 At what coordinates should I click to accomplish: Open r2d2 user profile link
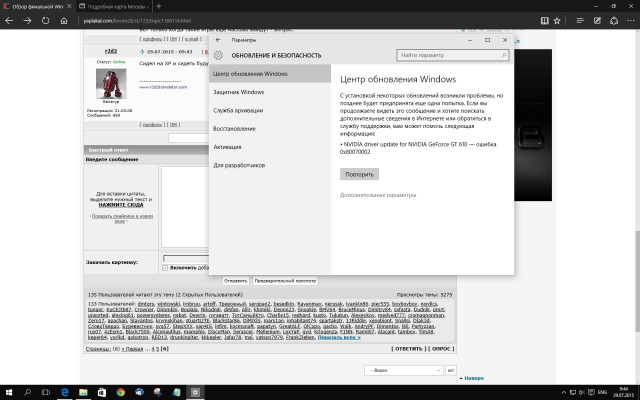coord(111,51)
